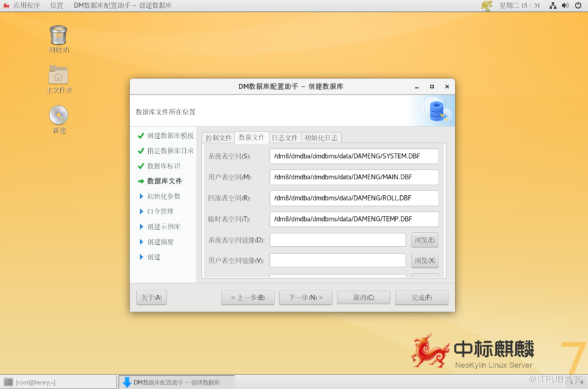Image resolution: width=588 pixels, height=389 pixels.
Task: Click the 回滚表空间 ROLL.DBF path field
Action: pyautogui.click(x=354, y=198)
